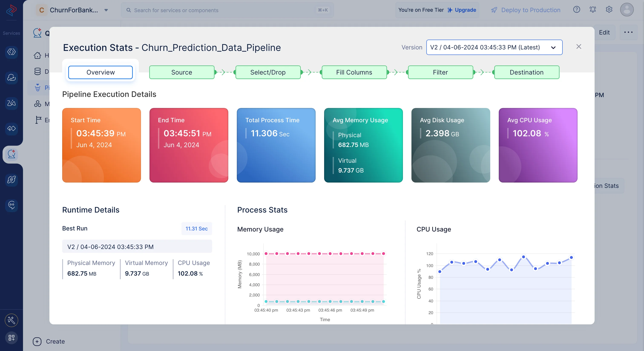This screenshot has height=351, width=644.
Task: Click the code brackets service icon in sidebar
Action: (11, 52)
